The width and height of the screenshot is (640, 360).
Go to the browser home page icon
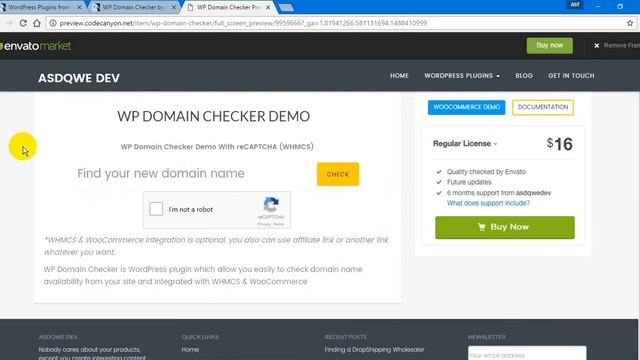coord(37,23)
